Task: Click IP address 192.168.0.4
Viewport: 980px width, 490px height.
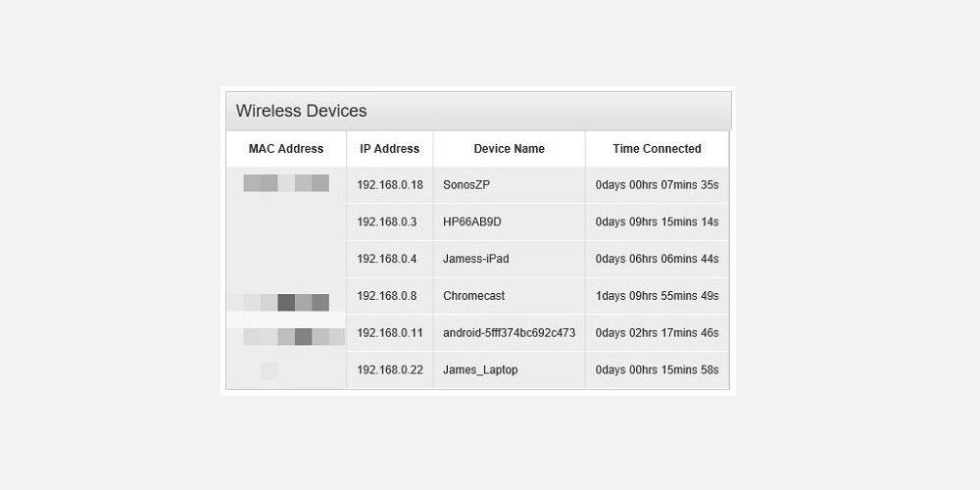Action: (x=387, y=259)
